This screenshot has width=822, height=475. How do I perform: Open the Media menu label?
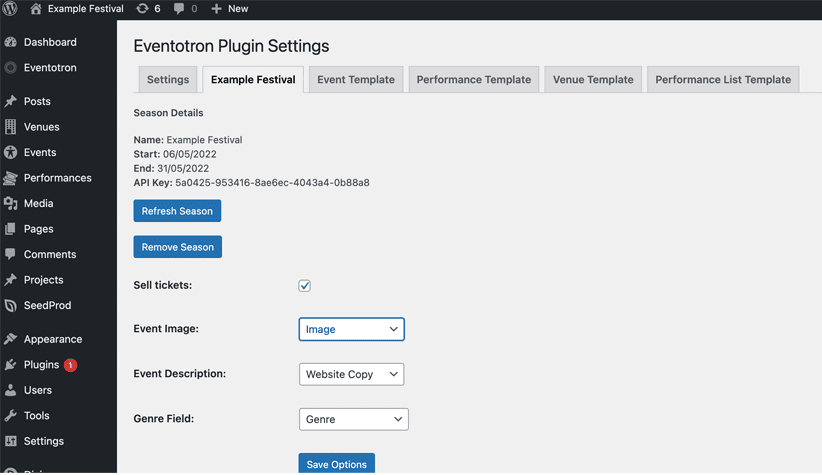[38, 203]
